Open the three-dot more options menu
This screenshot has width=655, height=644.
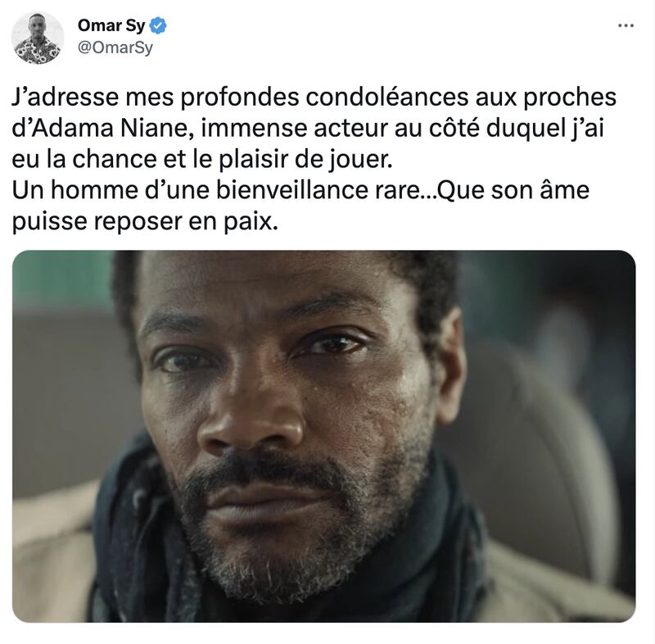pos(626,26)
